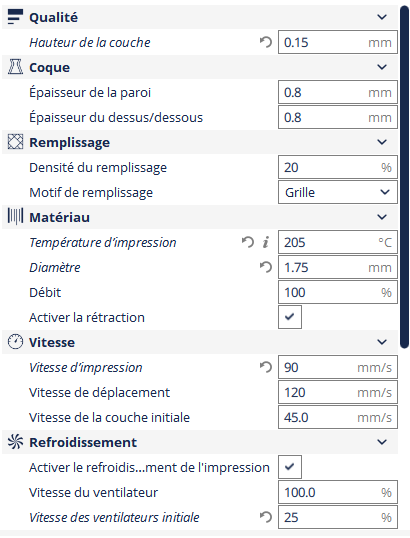
Task: Toggle Activer le refroidissement de l'impression checkbox
Action: click(x=290, y=467)
